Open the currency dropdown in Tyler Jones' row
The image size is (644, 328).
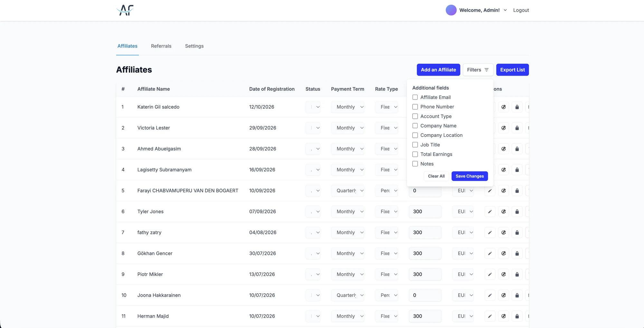(x=463, y=211)
